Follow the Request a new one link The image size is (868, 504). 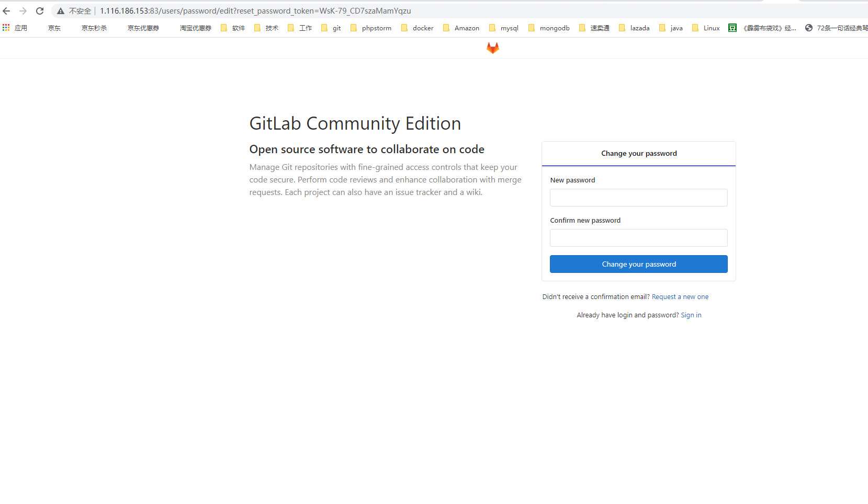[680, 297]
